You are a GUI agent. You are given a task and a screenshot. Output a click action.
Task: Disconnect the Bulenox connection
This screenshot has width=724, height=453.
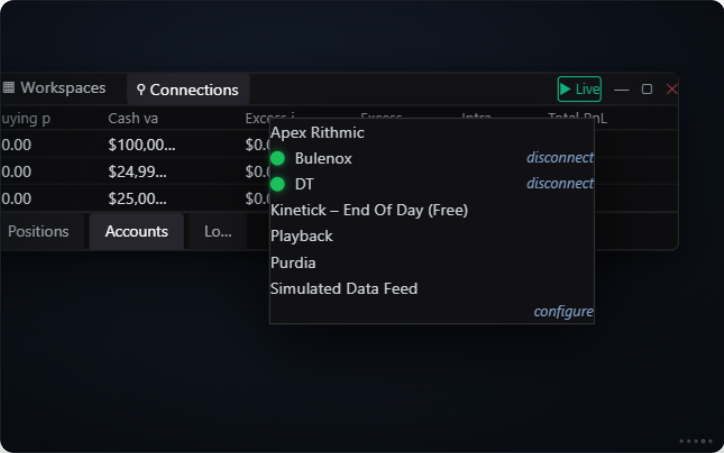560,158
